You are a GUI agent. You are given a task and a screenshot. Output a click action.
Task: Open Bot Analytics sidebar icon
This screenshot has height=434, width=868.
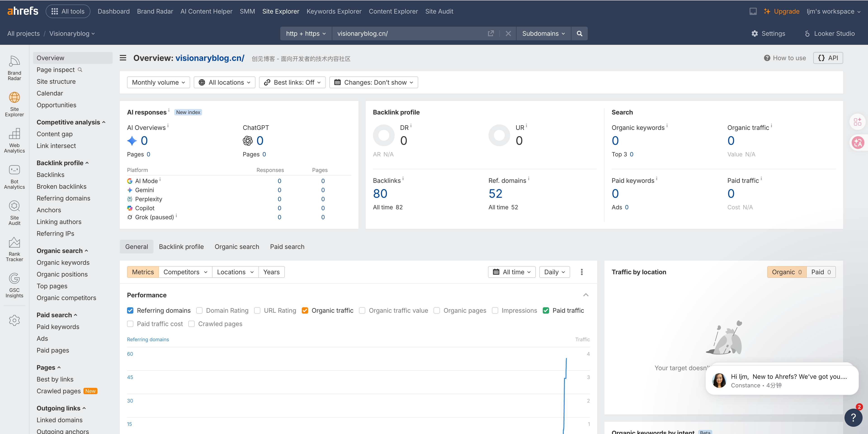[14, 176]
